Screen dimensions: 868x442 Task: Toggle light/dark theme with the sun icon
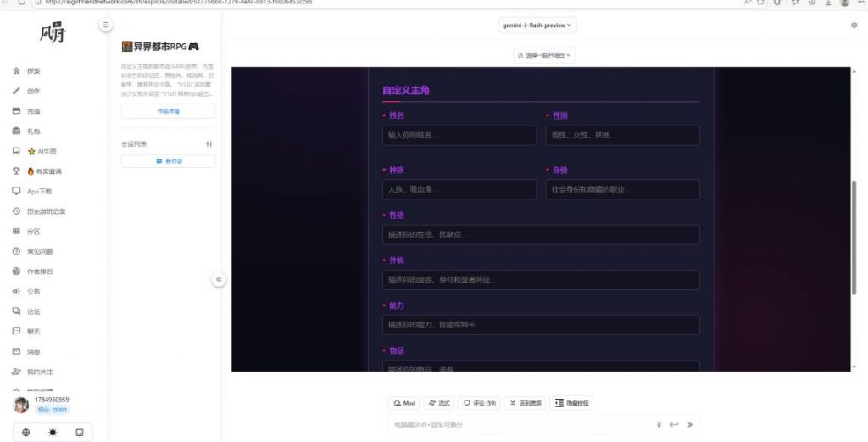point(53,432)
